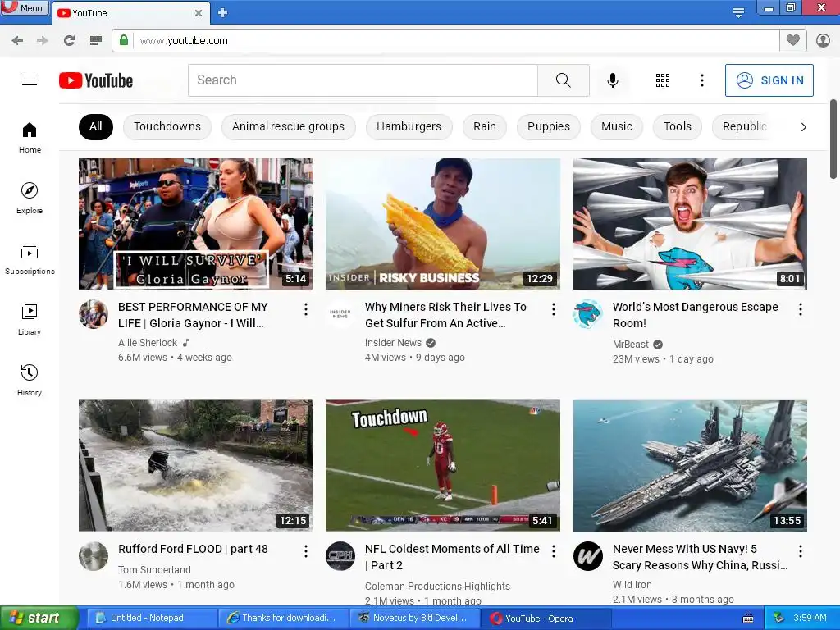This screenshot has height=630, width=840.
Task: Go back in the Opera browser
Action: [x=17, y=41]
